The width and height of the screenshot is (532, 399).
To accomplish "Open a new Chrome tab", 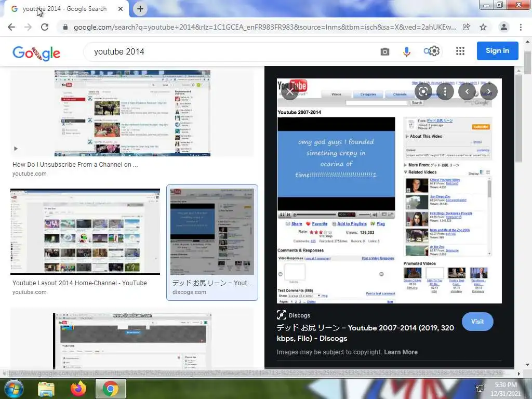I will (140, 9).
